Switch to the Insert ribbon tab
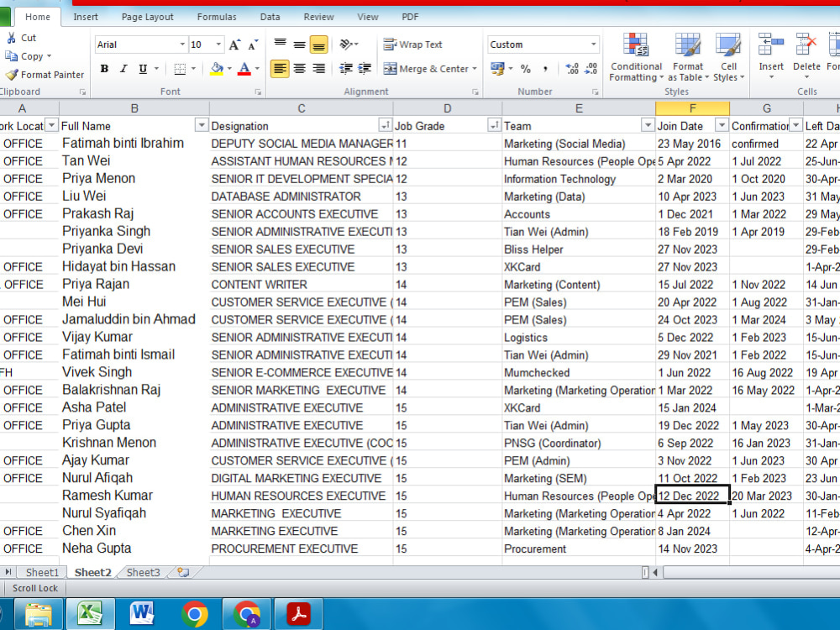The width and height of the screenshot is (840, 630). (86, 17)
